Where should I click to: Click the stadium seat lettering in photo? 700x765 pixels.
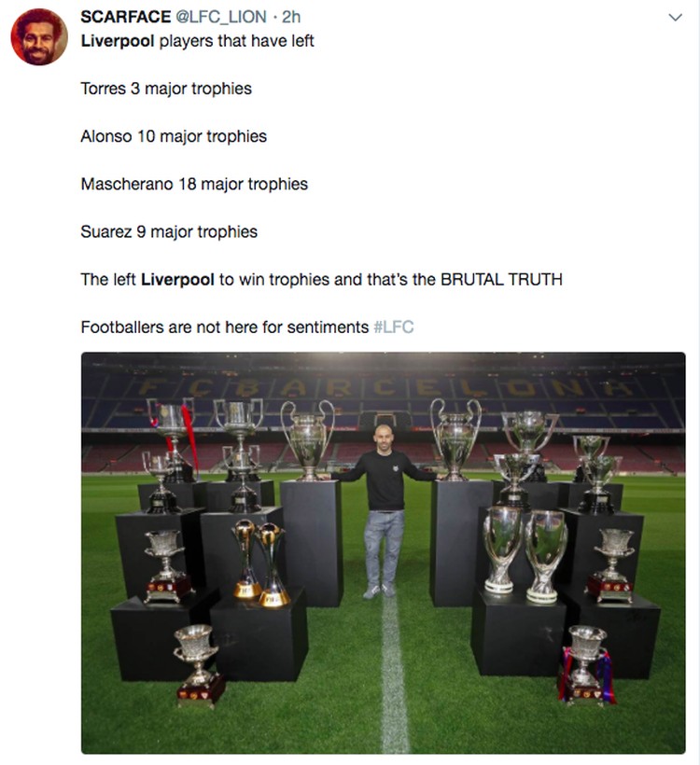tap(383, 385)
